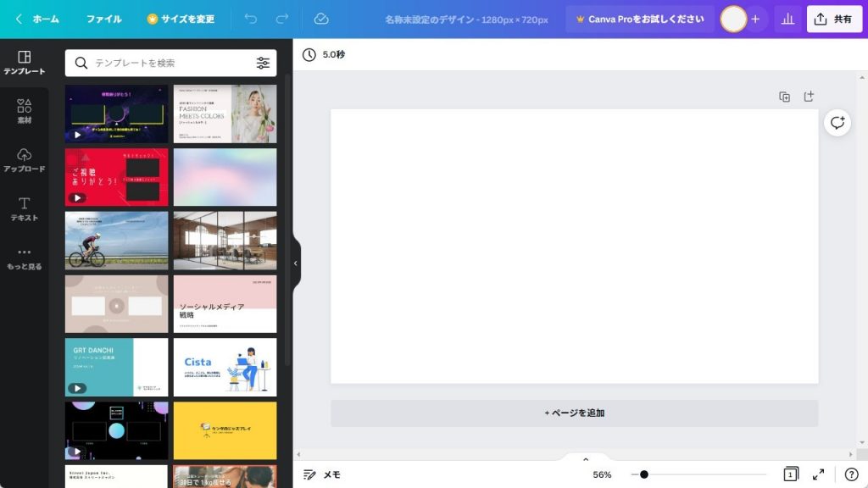Choose the cyclist template
Image resolution: width=868 pixels, height=488 pixels.
(116, 241)
